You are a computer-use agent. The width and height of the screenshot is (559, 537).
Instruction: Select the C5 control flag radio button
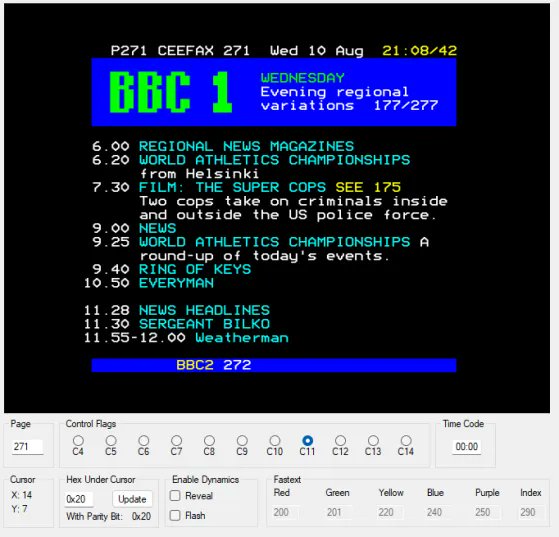[111, 441]
